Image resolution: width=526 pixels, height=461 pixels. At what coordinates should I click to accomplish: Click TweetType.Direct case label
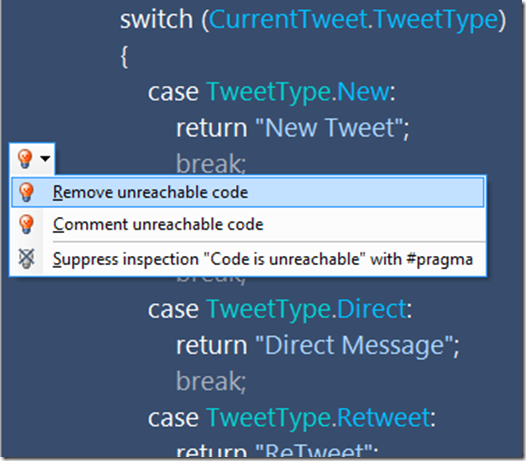[306, 309]
